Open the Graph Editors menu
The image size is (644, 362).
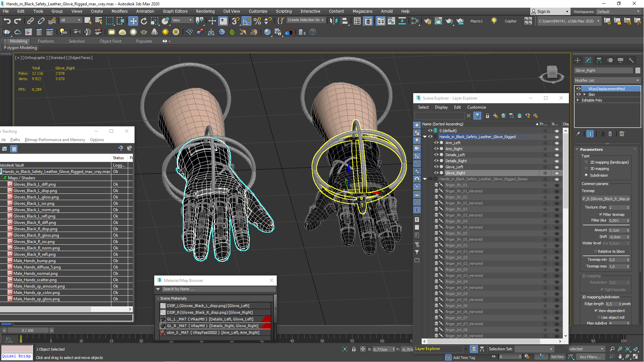click(174, 11)
